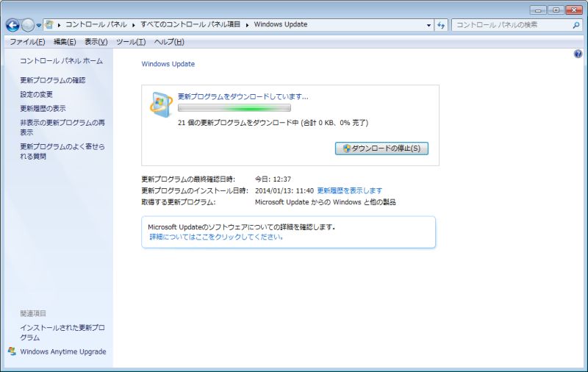Go to コントロール パネル ホーム
Image resolution: width=588 pixels, height=372 pixels.
pyautogui.click(x=61, y=61)
